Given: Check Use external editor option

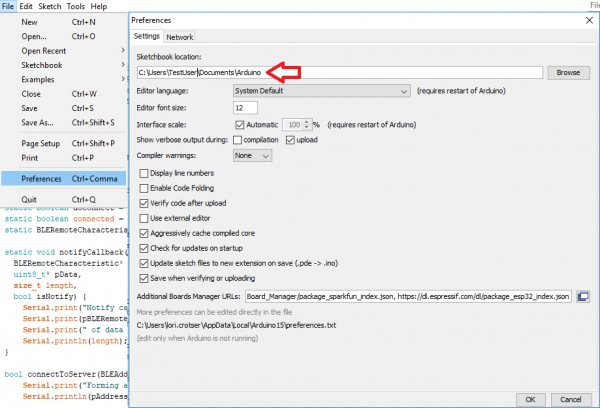Looking at the screenshot, I should (x=144, y=218).
